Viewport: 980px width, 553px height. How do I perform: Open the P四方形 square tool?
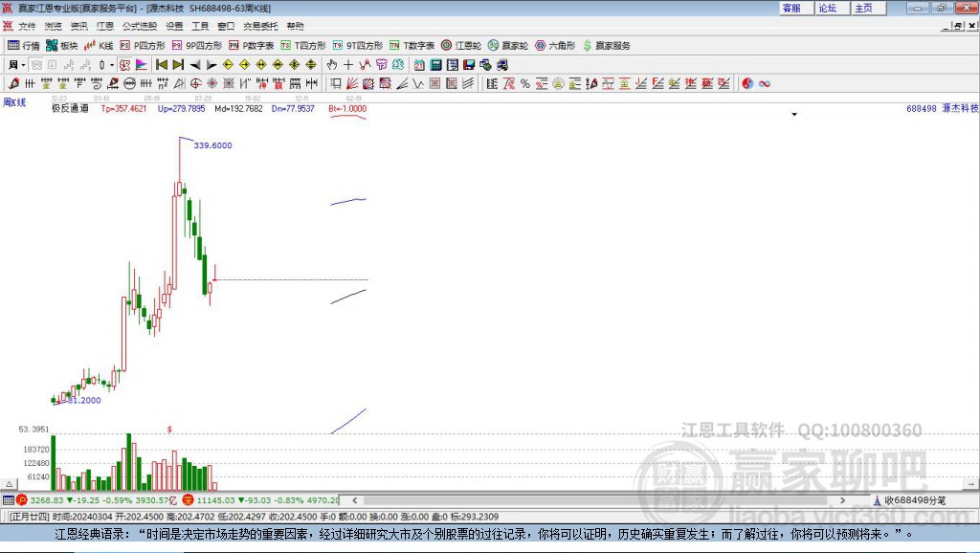pos(143,46)
